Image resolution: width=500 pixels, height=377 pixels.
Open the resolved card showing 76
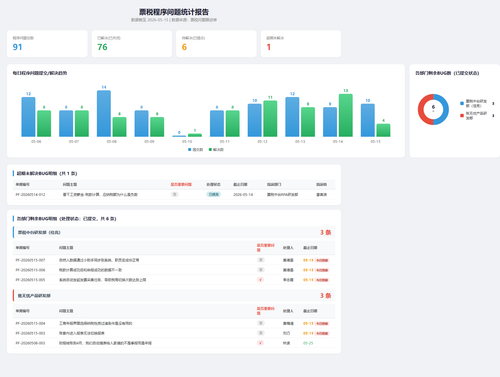132,44
